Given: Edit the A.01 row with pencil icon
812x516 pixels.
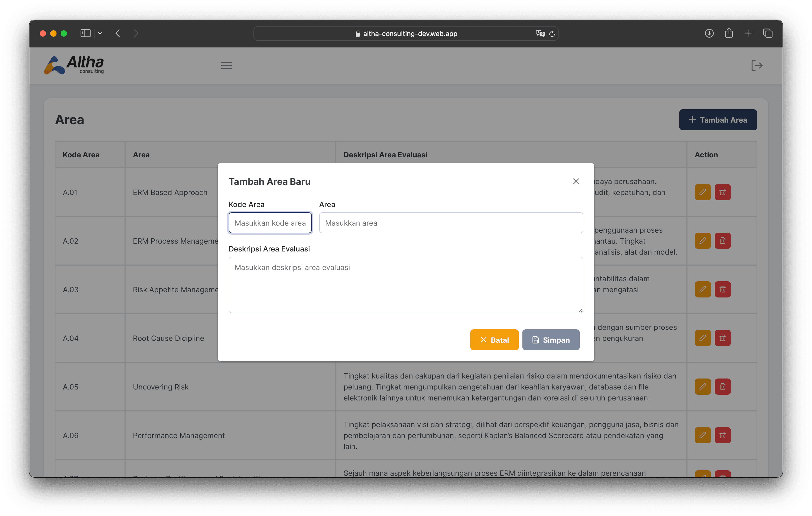Looking at the screenshot, I should click(702, 192).
